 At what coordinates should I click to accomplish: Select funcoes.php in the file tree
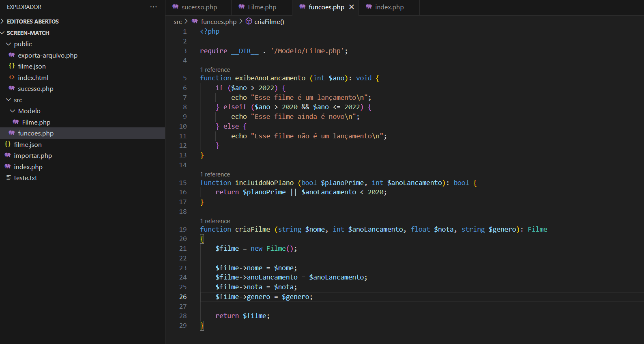coord(82,133)
